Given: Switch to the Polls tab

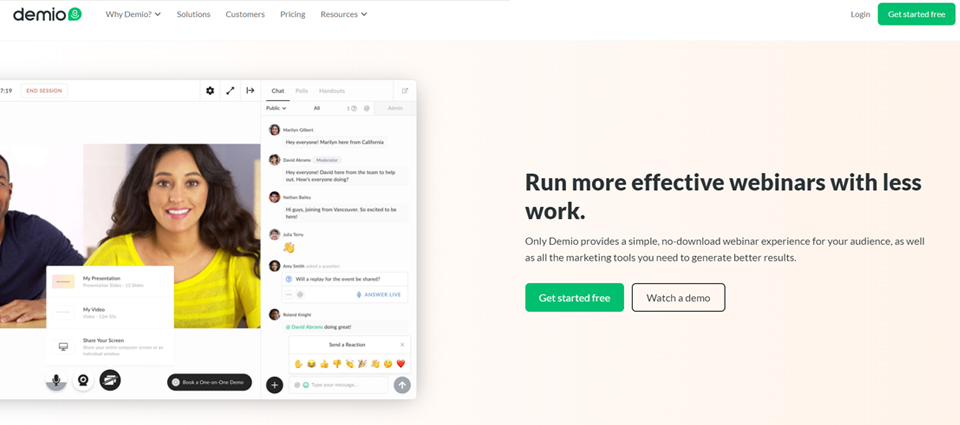Looking at the screenshot, I should click(x=302, y=91).
